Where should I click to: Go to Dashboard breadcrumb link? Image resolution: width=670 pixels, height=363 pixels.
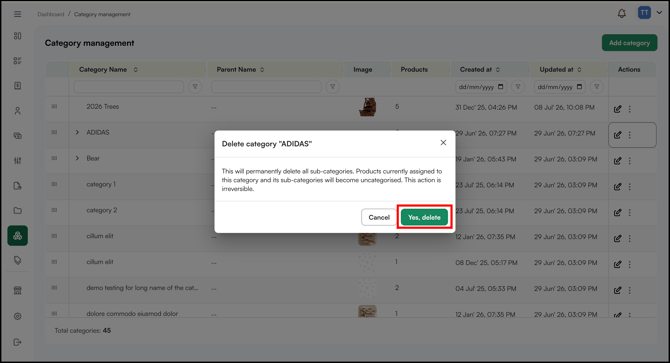pyautogui.click(x=50, y=14)
